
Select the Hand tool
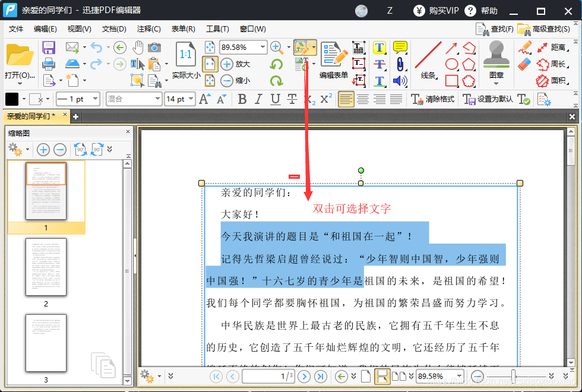pyautogui.click(x=138, y=48)
